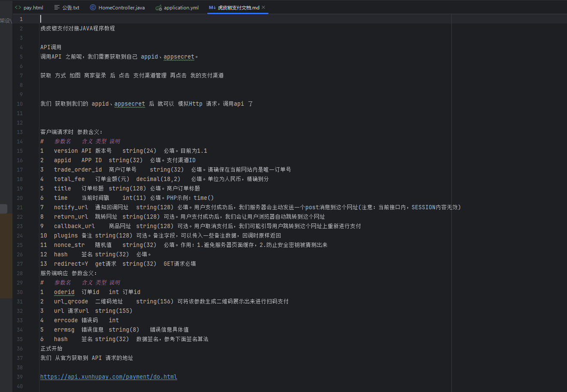
Task: Close the 虎皮椒支付文档.md tab
Action: tap(263, 7)
